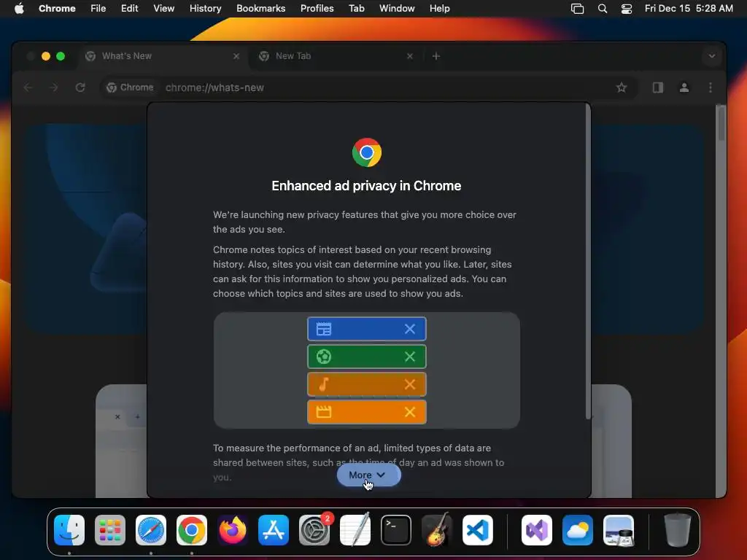
Task: Toggle the side panel icon
Action: (658, 87)
